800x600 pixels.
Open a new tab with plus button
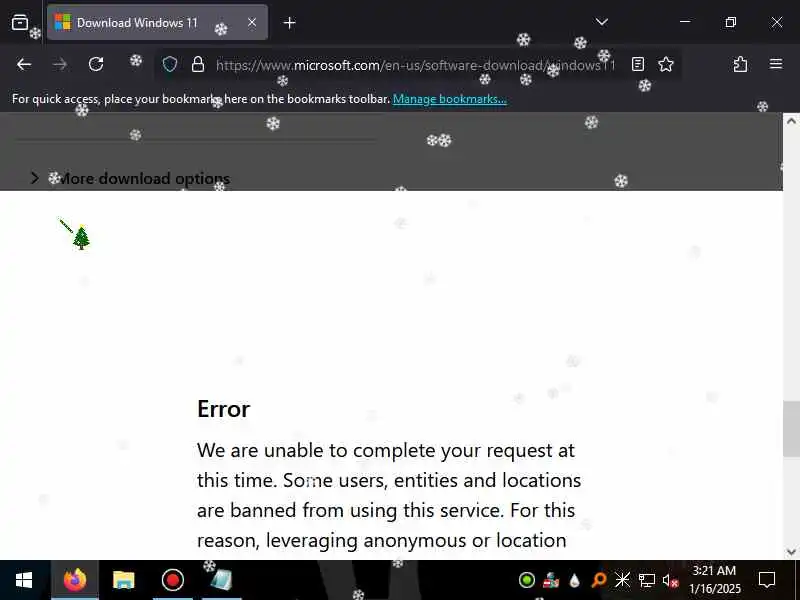(289, 23)
